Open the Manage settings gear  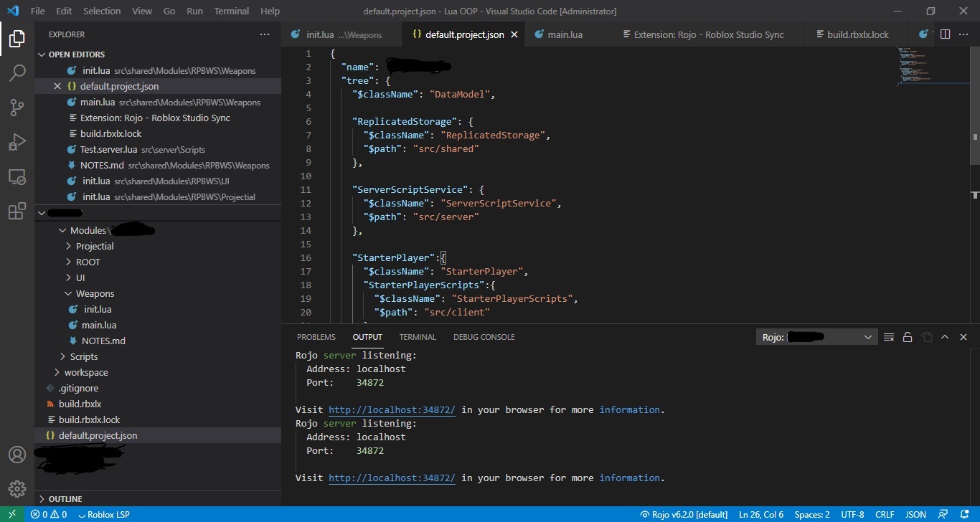(17, 488)
